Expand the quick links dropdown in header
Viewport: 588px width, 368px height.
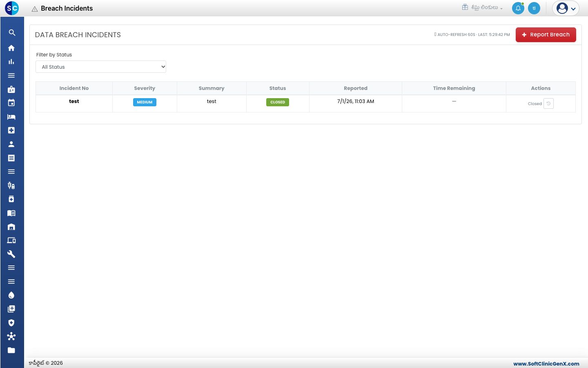click(482, 7)
